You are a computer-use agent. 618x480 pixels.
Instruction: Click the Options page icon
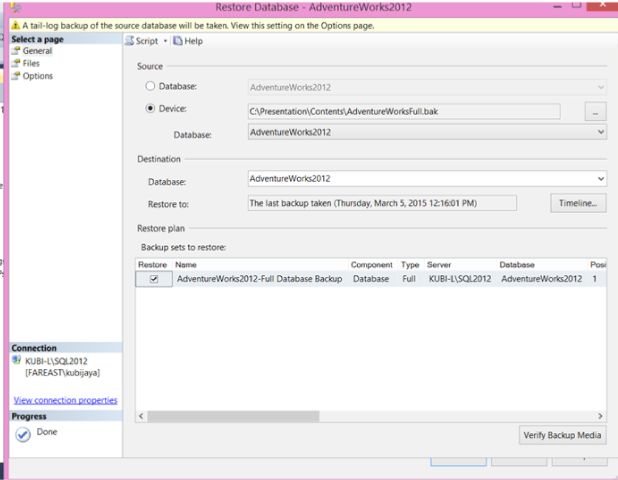[x=15, y=76]
